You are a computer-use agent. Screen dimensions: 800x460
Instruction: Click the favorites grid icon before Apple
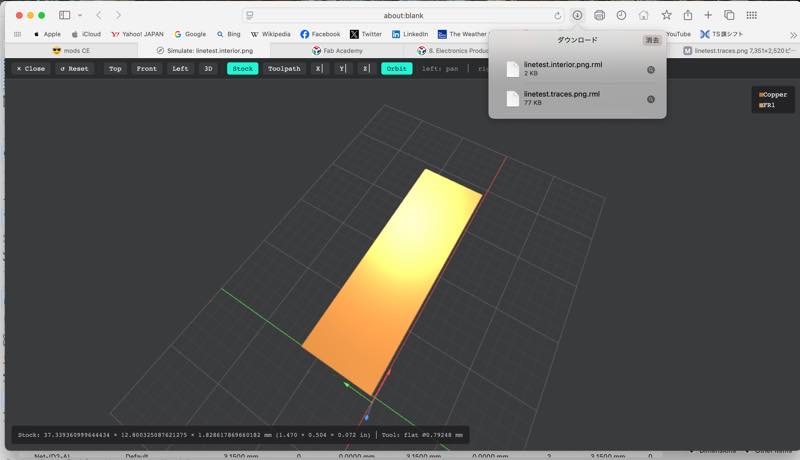(x=17, y=34)
